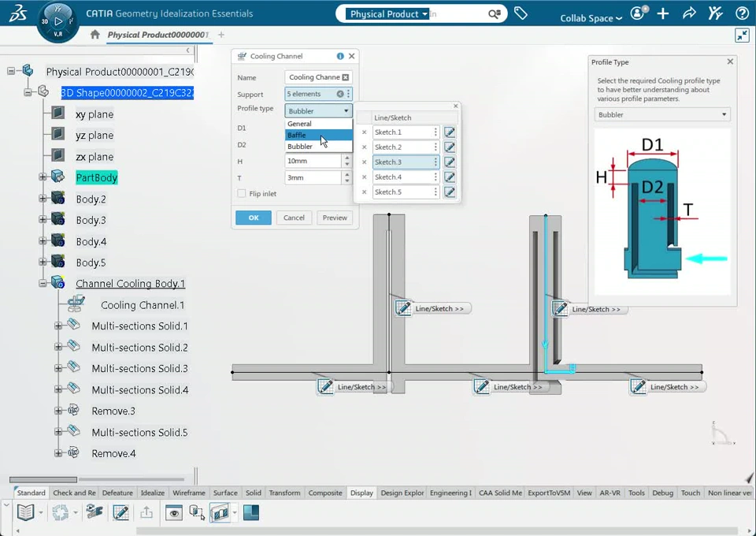Add a new tab with plus icon
Screen dimensions: 756x536
click(220, 35)
